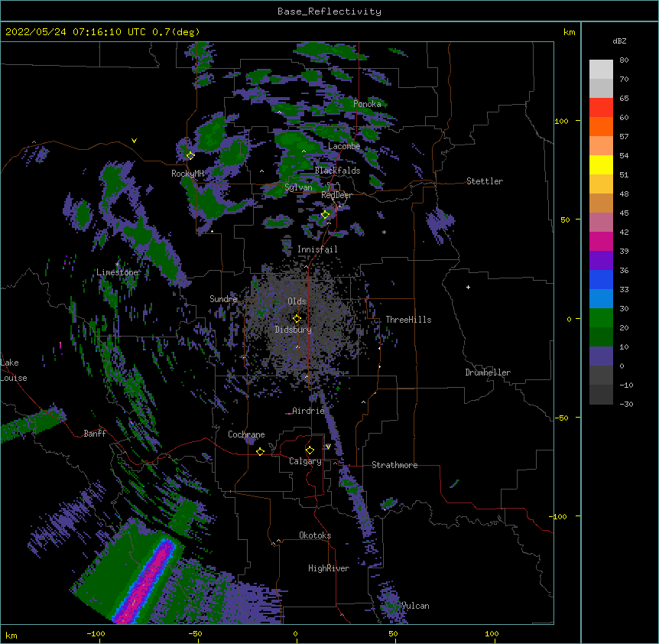Click the Stettler city label

click(484, 181)
